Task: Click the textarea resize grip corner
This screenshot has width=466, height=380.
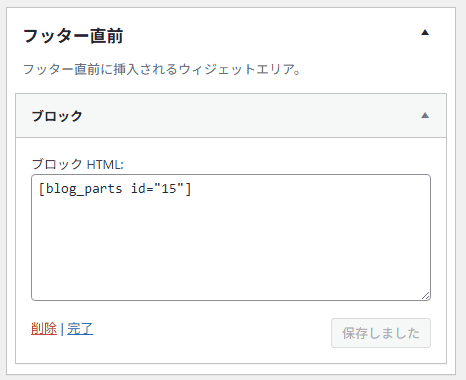Action: pos(426,295)
